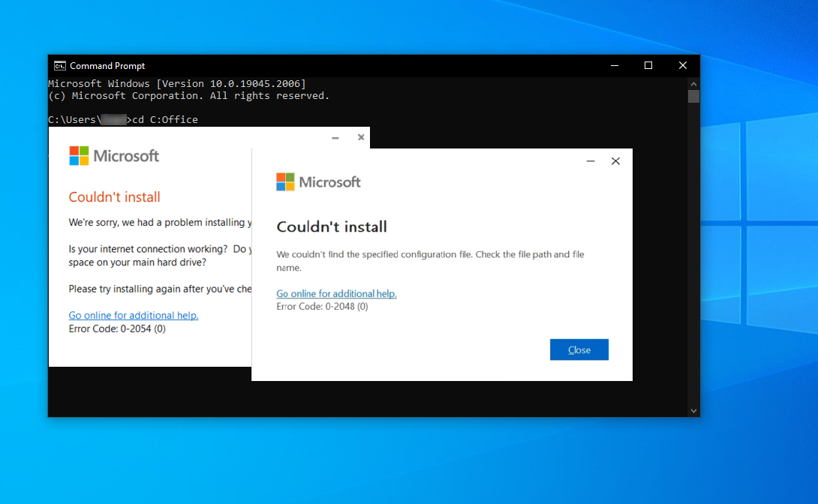The image size is (818, 504).
Task: Minimize the back Couldn't install dialog
Action: pyautogui.click(x=335, y=137)
